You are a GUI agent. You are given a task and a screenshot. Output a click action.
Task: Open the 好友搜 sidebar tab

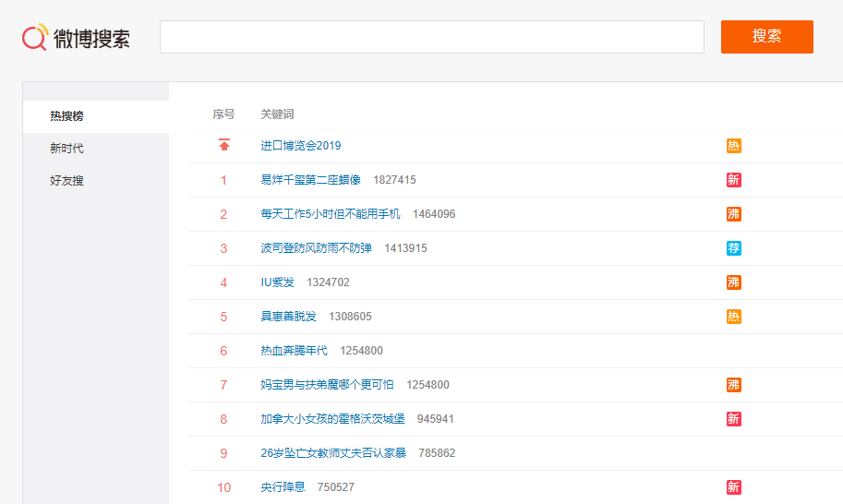tap(67, 181)
